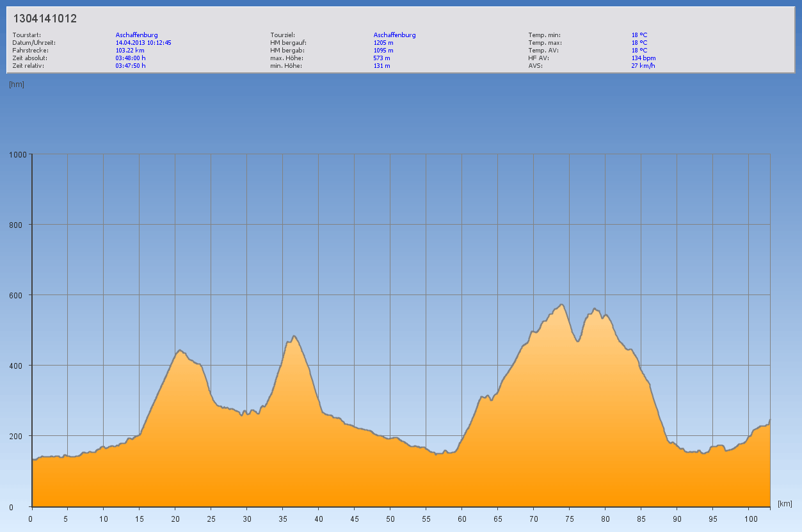Click the Fahrstrecke value 103.22 km

129,50
